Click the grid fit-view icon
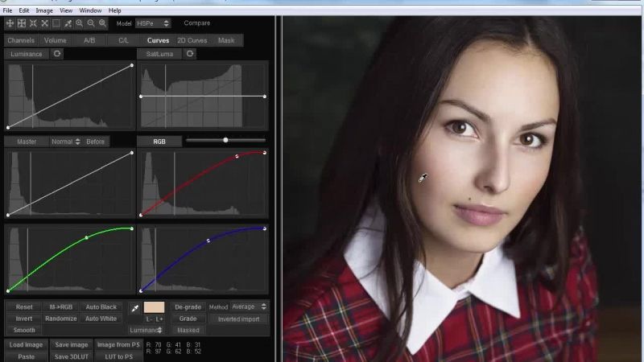This screenshot has width=644, height=362. (x=22, y=23)
